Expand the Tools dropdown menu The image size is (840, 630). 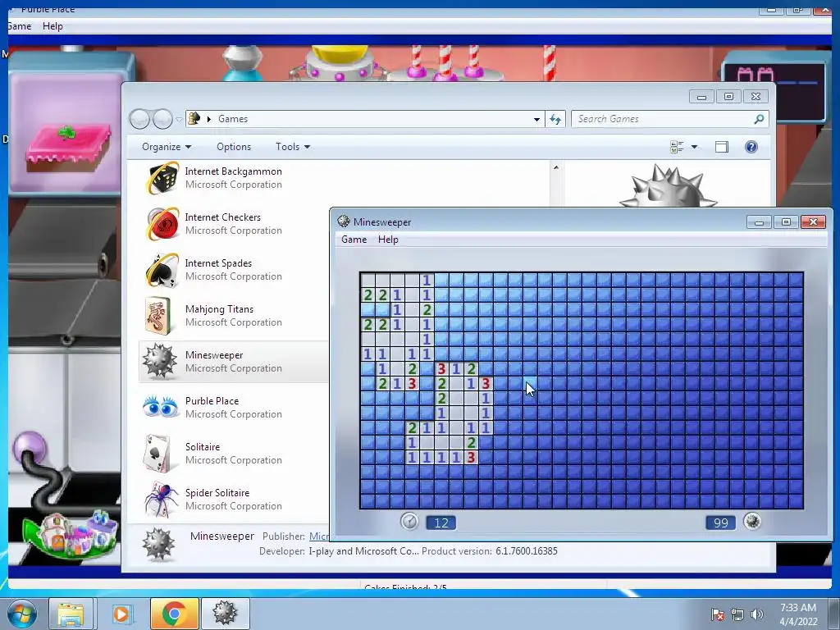pyautogui.click(x=293, y=147)
